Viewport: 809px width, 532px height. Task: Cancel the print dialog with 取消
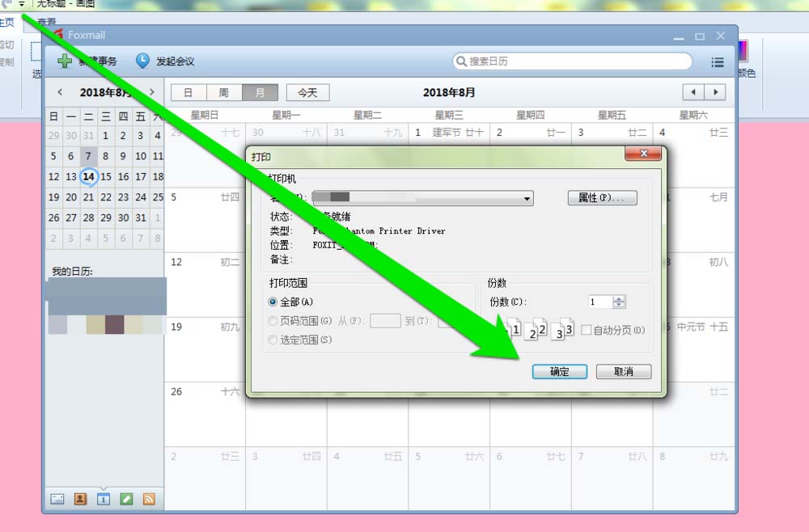click(x=625, y=371)
